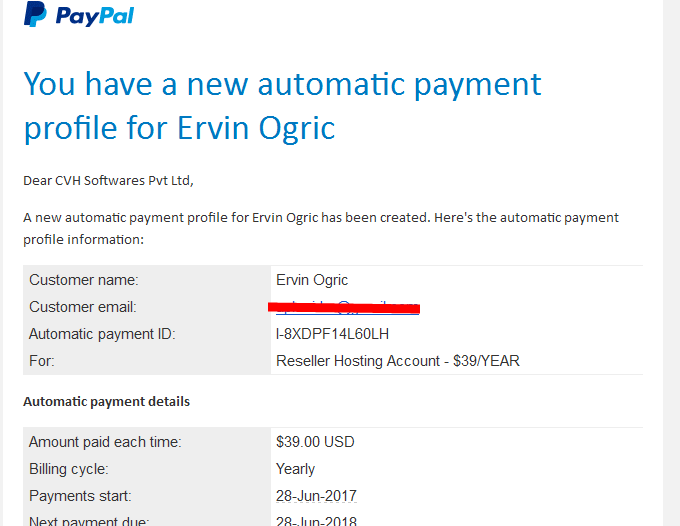Click the 'Dear CVH Softwares Pvt Ltd' greeting
This screenshot has height=526, width=680.
[108, 180]
